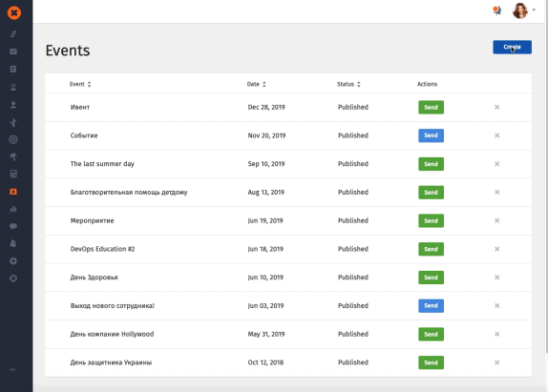The width and height of the screenshot is (548, 392).
Task: Open the chat bubble sidebar icon
Action: point(13,226)
